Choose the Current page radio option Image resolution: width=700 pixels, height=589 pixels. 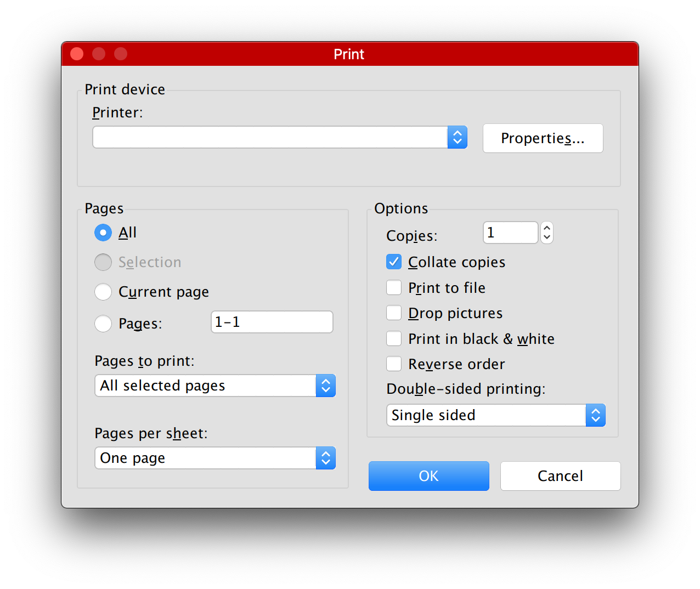tap(103, 292)
